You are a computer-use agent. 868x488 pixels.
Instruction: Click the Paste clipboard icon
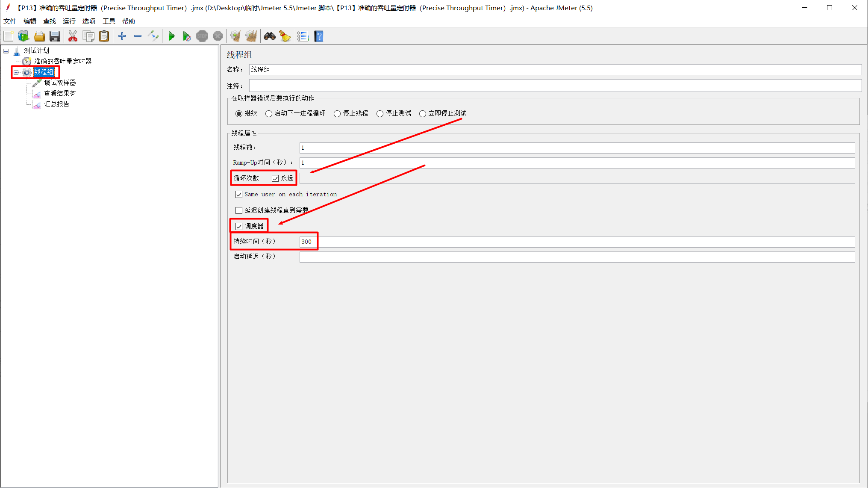104,36
